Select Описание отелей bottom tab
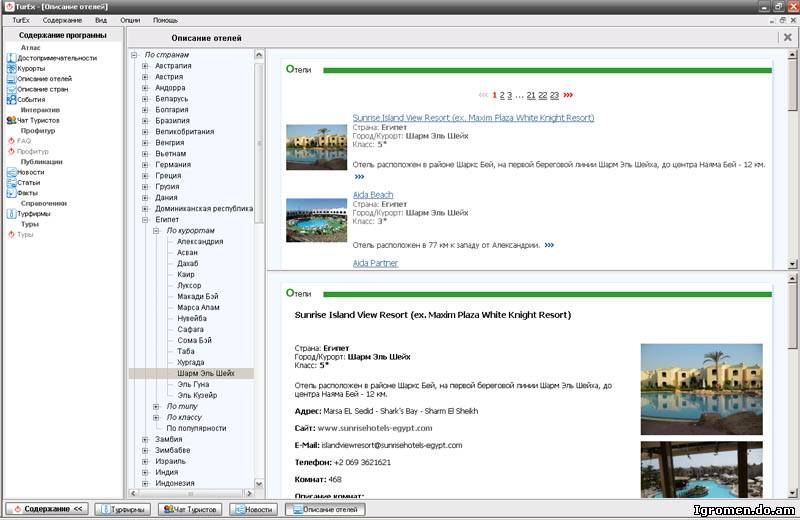Image resolution: width=800 pixels, height=520 pixels. [325, 509]
